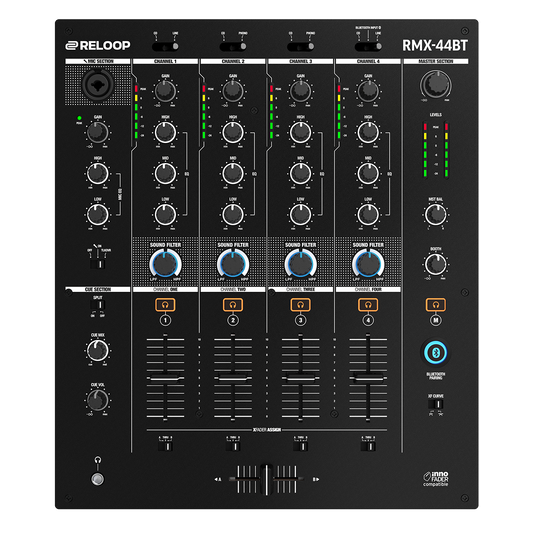Click the Channel 2 Sound Filter knob
Image resolution: width=533 pixels, height=533 pixels.
pyautogui.click(x=233, y=264)
